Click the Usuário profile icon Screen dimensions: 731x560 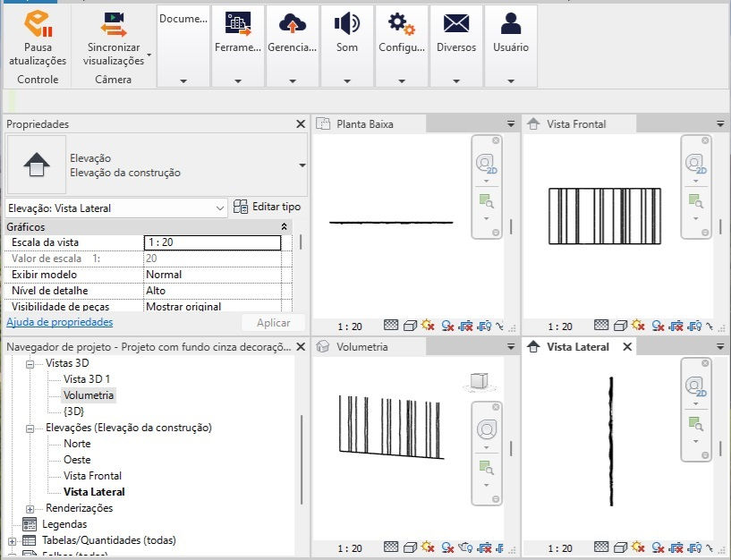coord(510,24)
